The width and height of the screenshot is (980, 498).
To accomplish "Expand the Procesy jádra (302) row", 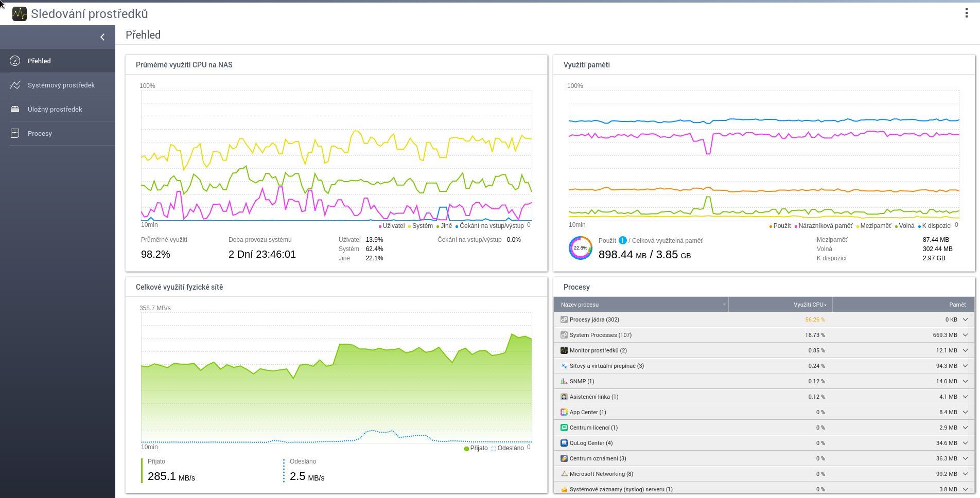I will click(x=965, y=319).
